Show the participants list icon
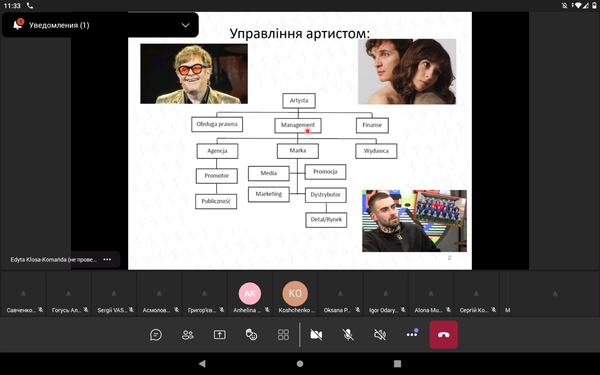 [188, 335]
